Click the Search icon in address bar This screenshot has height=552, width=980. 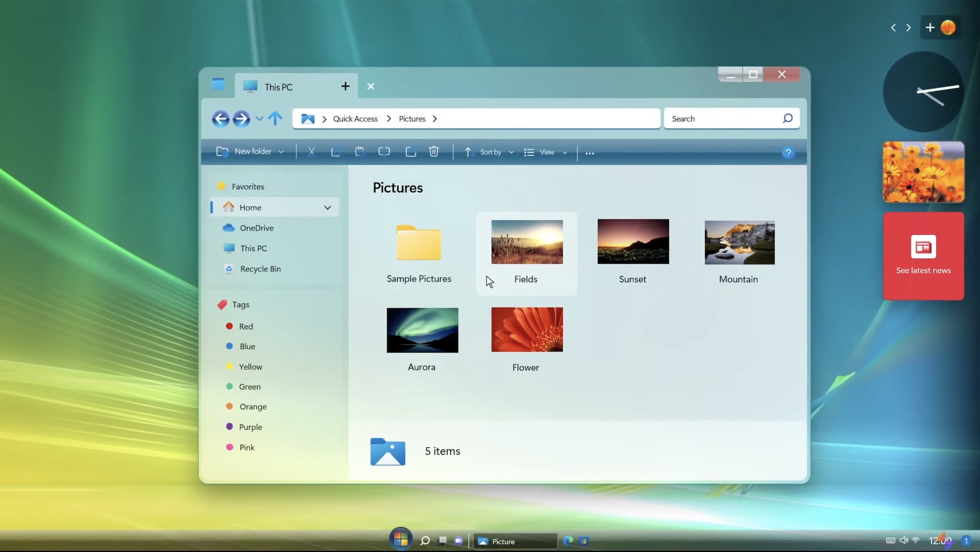[x=787, y=118]
